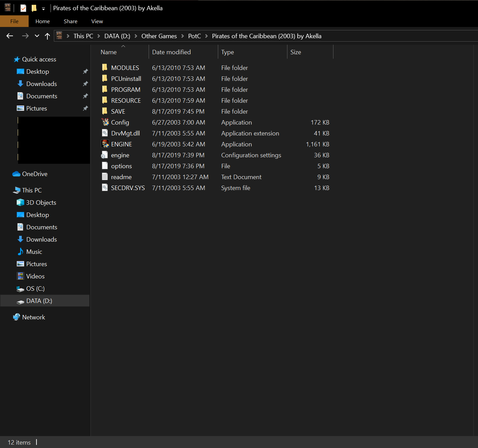
Task: Expand chevron after PotC in breadcrumb
Action: pyautogui.click(x=207, y=36)
